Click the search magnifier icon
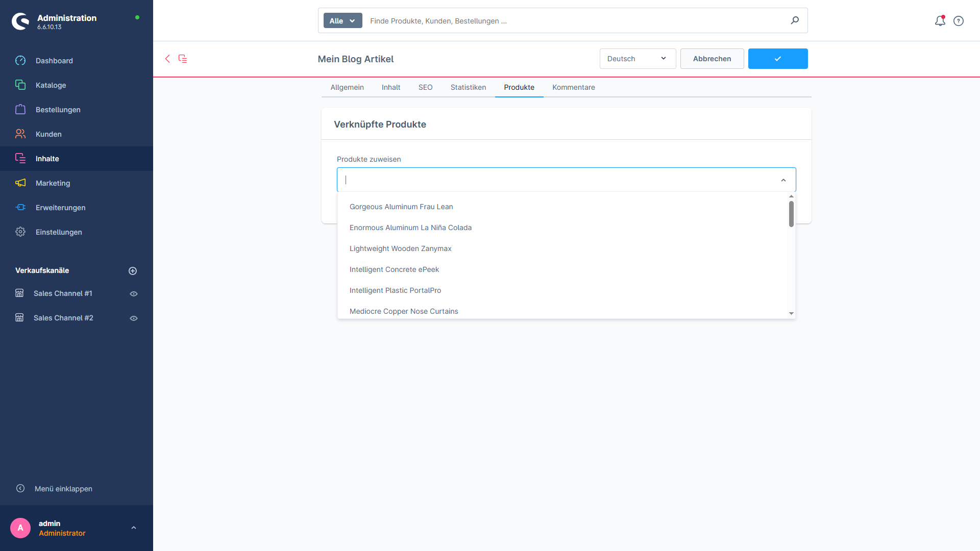 (795, 20)
